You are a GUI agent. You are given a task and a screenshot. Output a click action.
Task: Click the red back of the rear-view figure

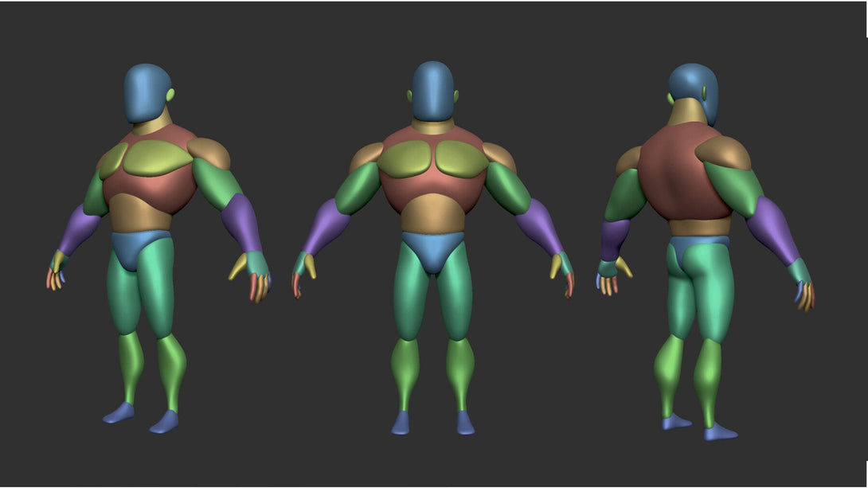pos(684,171)
